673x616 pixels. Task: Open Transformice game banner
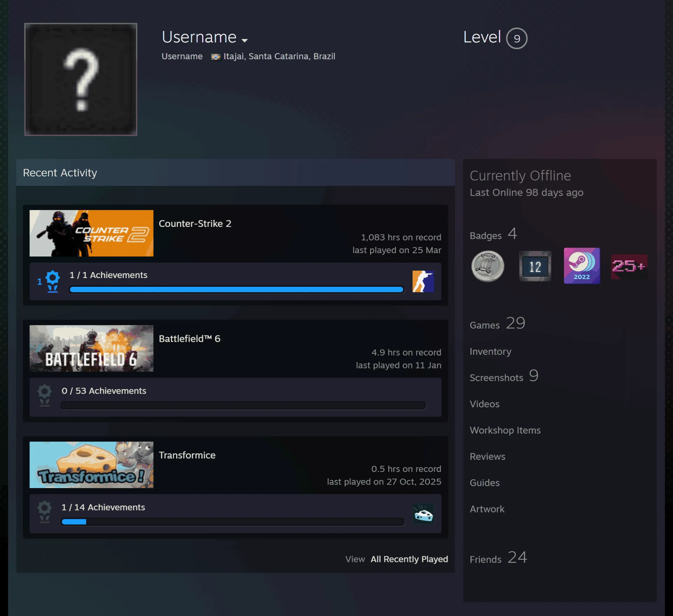pyautogui.click(x=91, y=465)
